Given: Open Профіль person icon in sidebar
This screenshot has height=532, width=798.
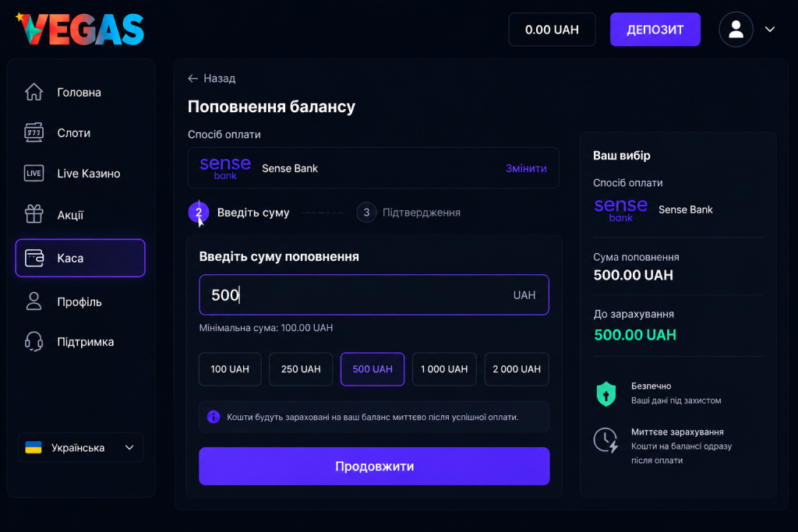Looking at the screenshot, I should (x=34, y=301).
